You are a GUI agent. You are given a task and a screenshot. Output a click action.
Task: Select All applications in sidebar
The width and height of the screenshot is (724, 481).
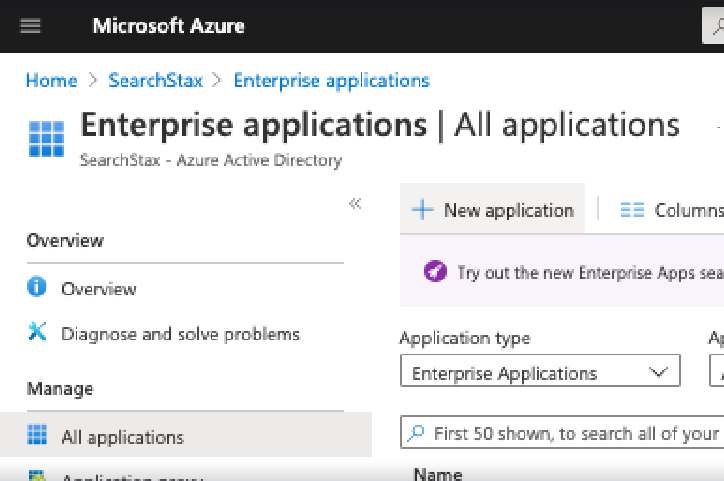pos(186,435)
